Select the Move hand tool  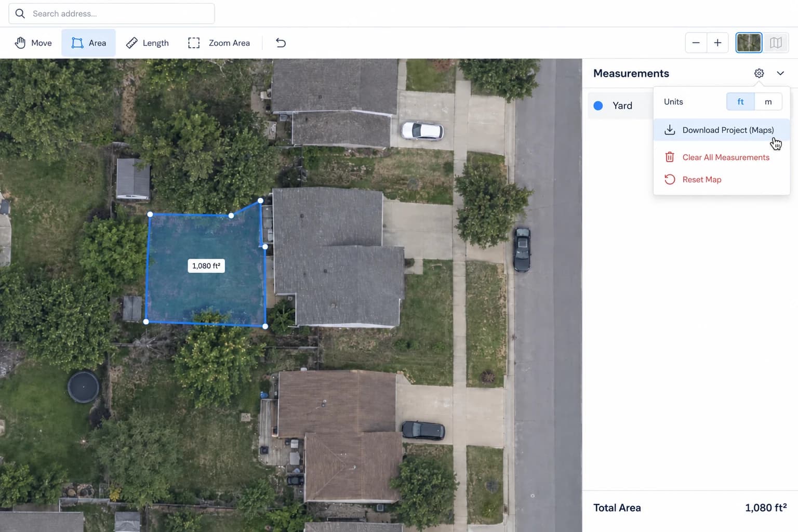click(33, 43)
